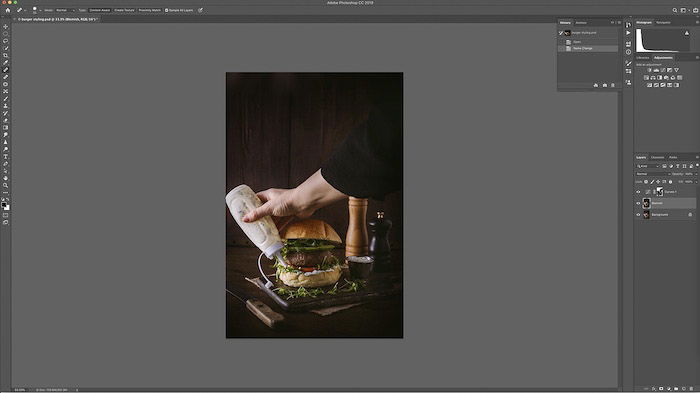Open the layer blend mode Normal dropdown
This screenshot has height=393, width=700.
click(x=653, y=174)
